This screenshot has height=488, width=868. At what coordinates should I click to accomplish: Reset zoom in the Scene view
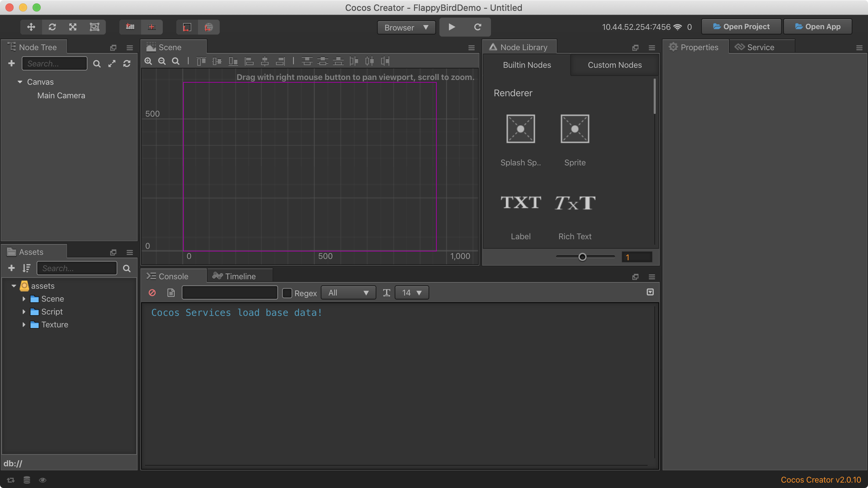point(176,61)
